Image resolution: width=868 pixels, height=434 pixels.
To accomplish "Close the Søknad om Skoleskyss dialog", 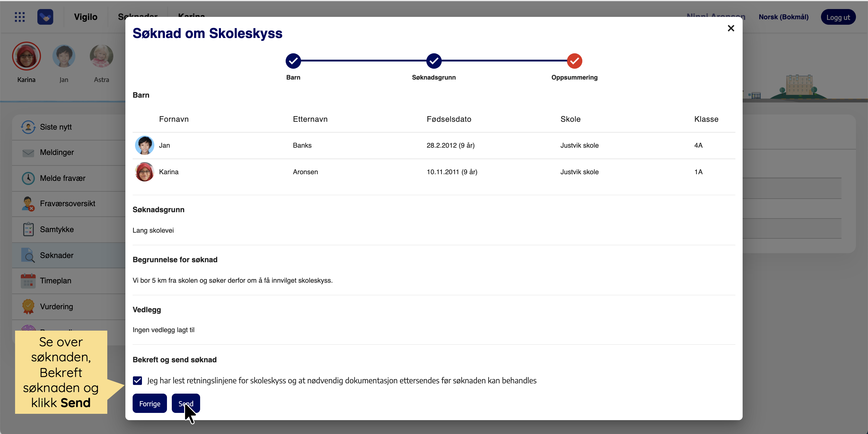I will tap(731, 28).
